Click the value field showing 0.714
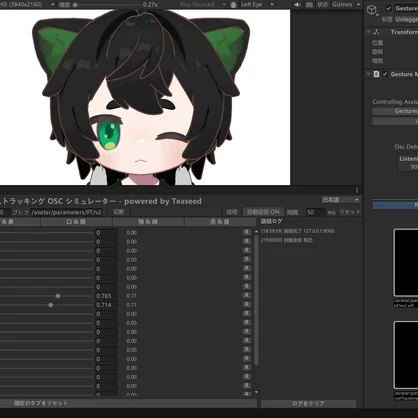Viewport: 418px width, 418px height. pos(106,305)
